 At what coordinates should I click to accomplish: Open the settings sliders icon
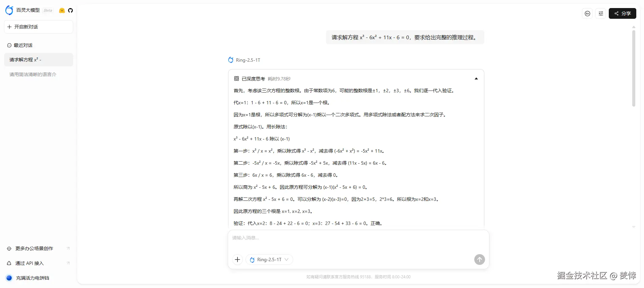[x=601, y=13]
